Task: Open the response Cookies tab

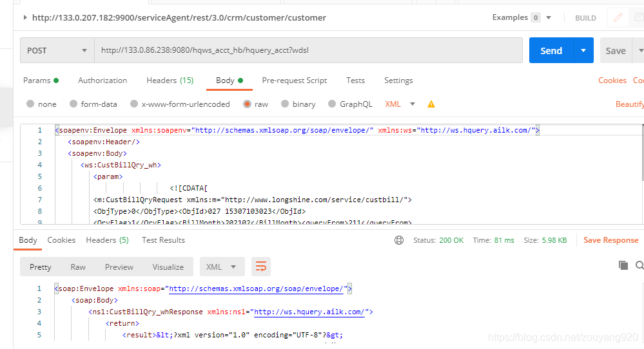Action: click(61, 240)
